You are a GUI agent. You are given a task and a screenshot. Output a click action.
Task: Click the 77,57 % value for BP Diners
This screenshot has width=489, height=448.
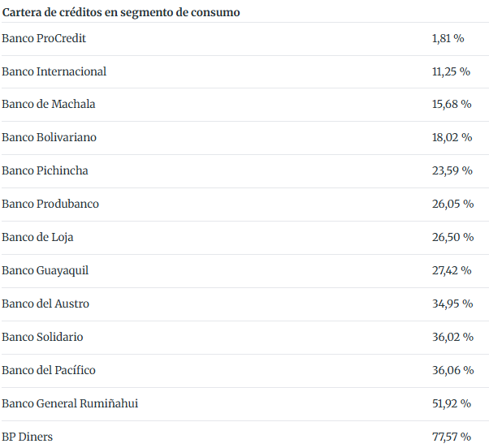452,437
